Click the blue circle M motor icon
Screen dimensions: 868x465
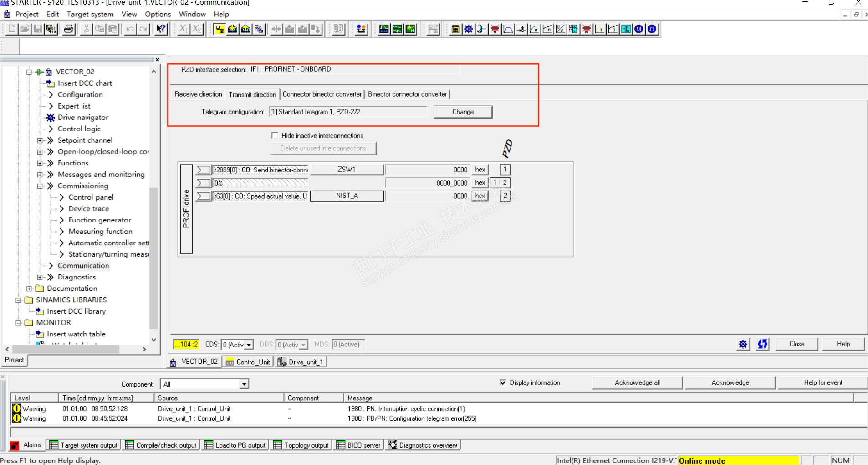(639, 29)
